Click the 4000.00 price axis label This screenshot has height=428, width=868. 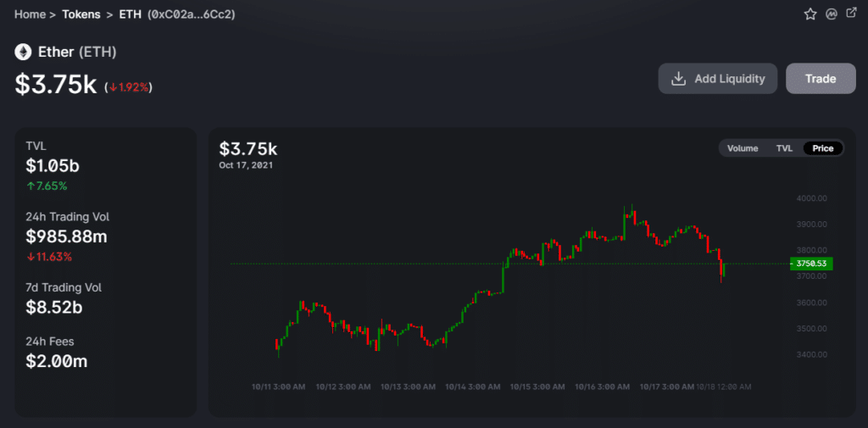[x=810, y=198]
